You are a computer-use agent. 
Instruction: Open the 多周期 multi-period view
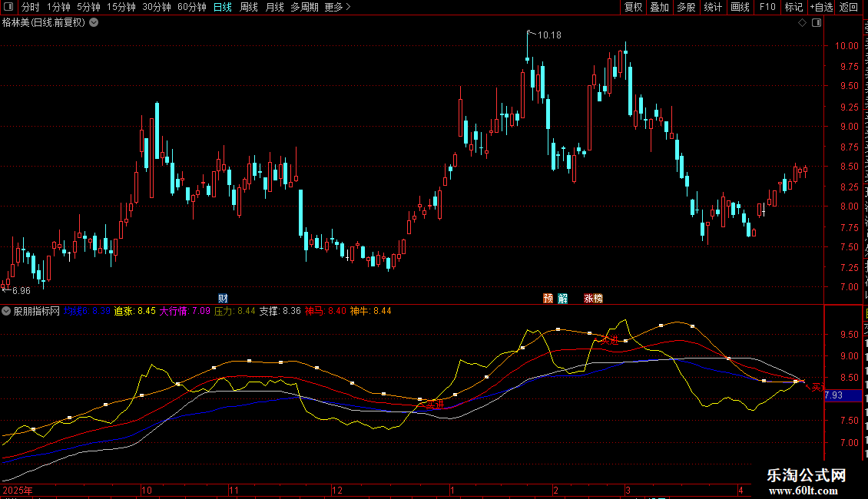click(304, 7)
